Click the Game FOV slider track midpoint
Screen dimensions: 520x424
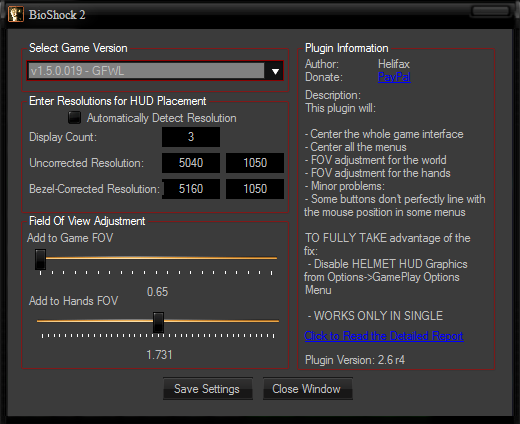point(157,258)
